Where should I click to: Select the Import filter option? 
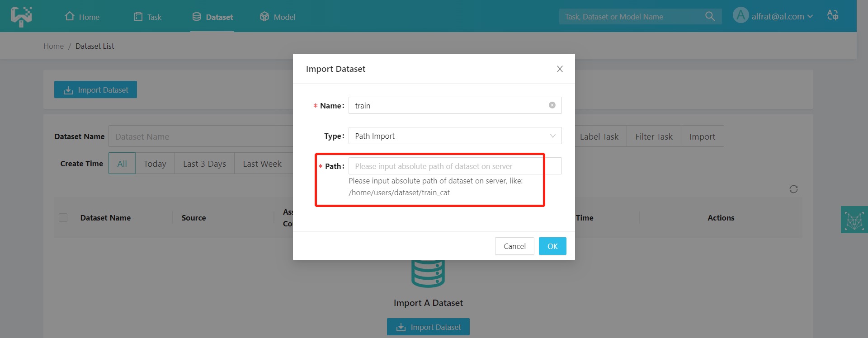click(702, 136)
